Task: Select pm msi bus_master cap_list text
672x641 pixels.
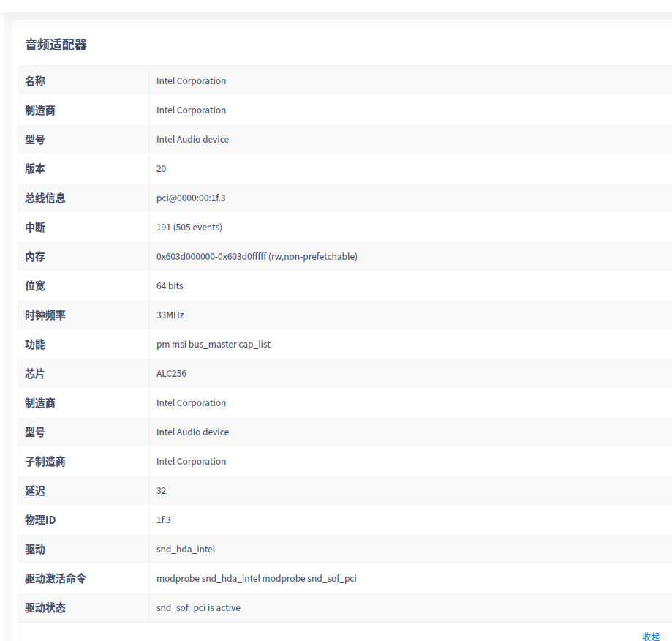Action: 214,345
